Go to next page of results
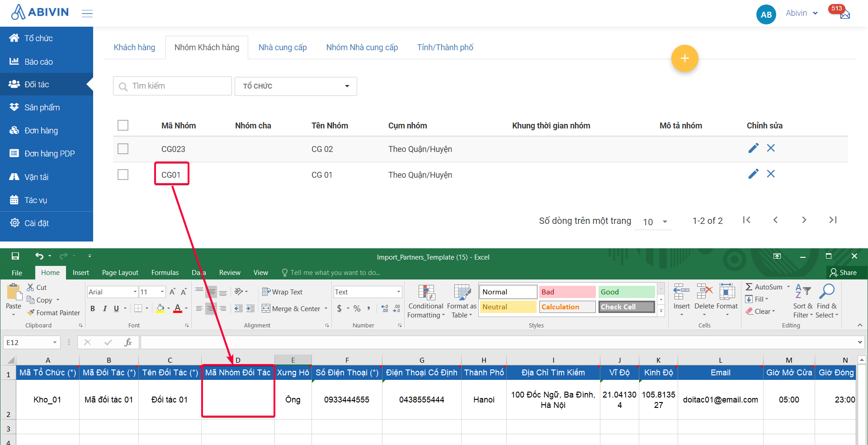 pyautogui.click(x=804, y=220)
